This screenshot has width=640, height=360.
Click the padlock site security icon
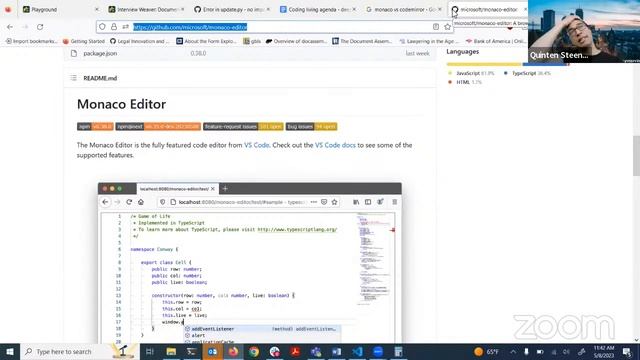pyautogui.click(x=114, y=27)
